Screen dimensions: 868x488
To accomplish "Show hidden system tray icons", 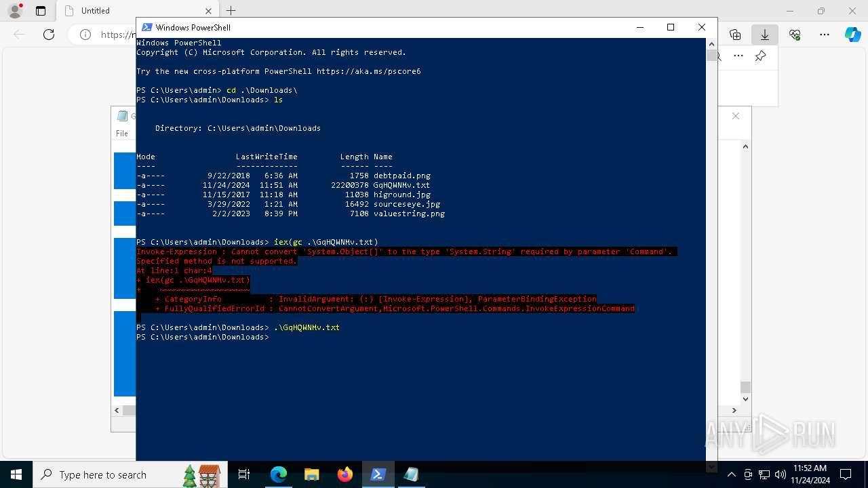I will (732, 474).
